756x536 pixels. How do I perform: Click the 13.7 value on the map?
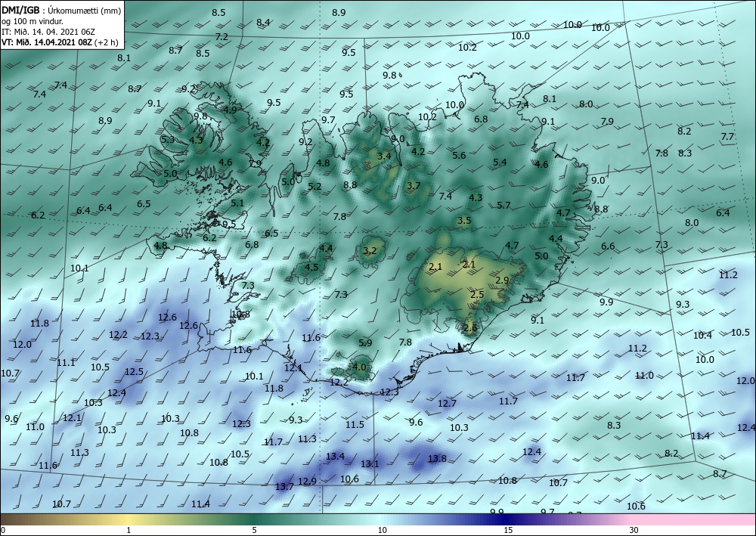pos(284,486)
